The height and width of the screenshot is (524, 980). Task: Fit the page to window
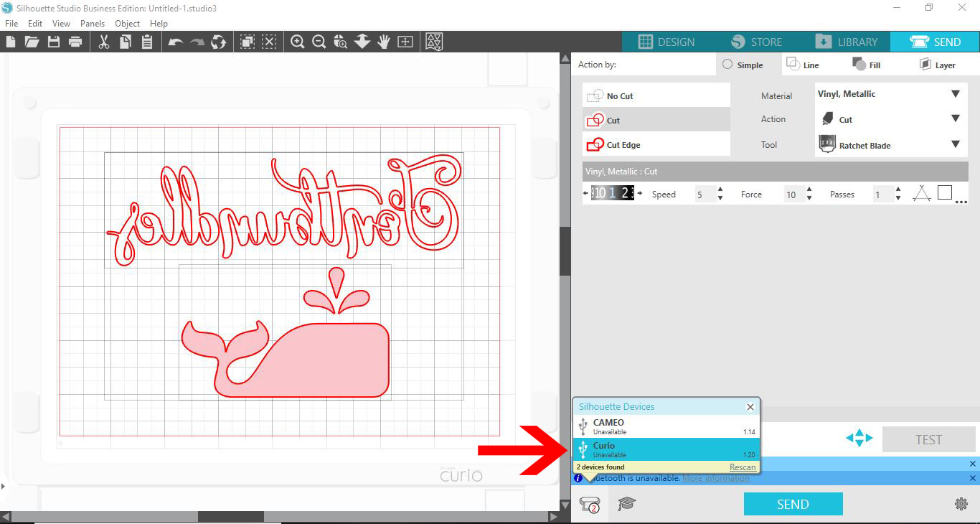(405, 42)
